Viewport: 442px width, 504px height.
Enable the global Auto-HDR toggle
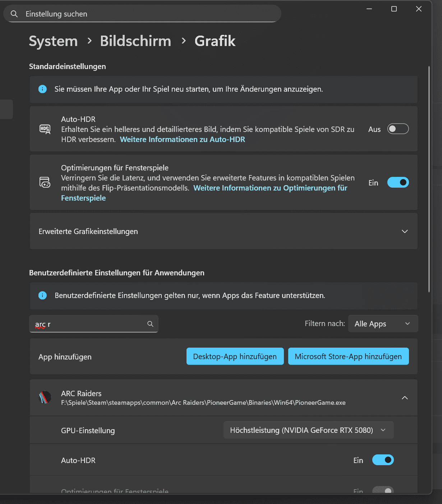coord(398,129)
